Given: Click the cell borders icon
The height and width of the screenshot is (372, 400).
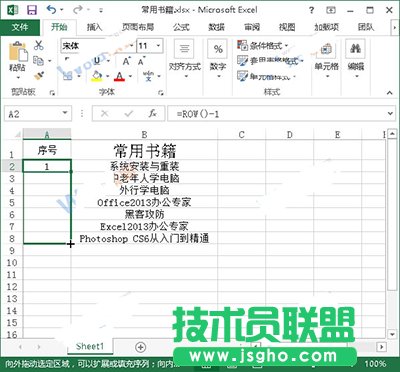Looking at the screenshot, I should coord(68,76).
